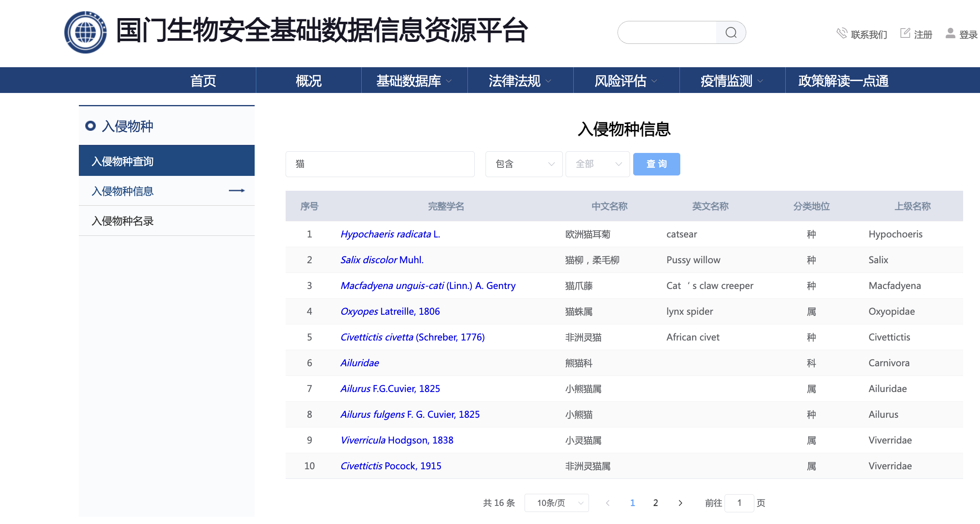The height and width of the screenshot is (524, 980).
Task: Click the species keyword input containing 猫
Action: pyautogui.click(x=380, y=164)
